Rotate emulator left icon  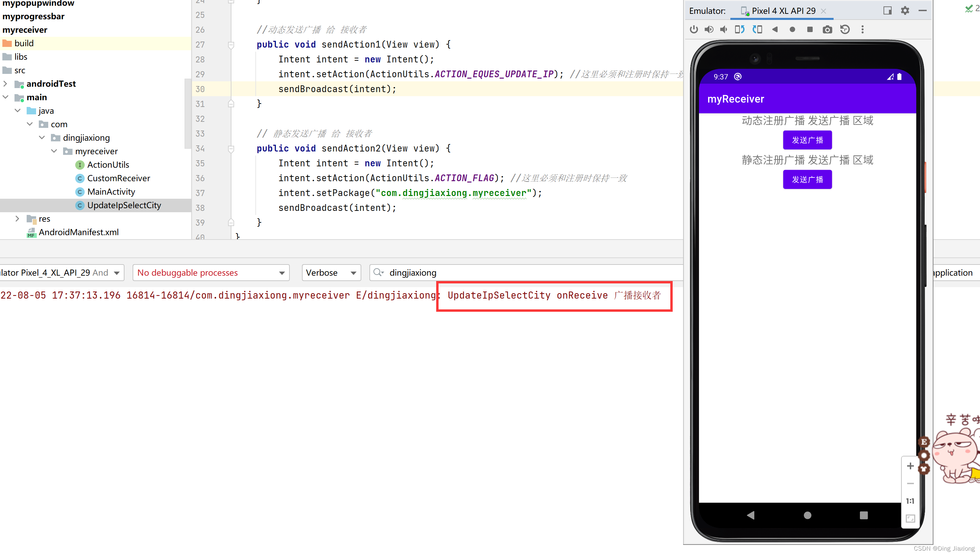tap(739, 29)
